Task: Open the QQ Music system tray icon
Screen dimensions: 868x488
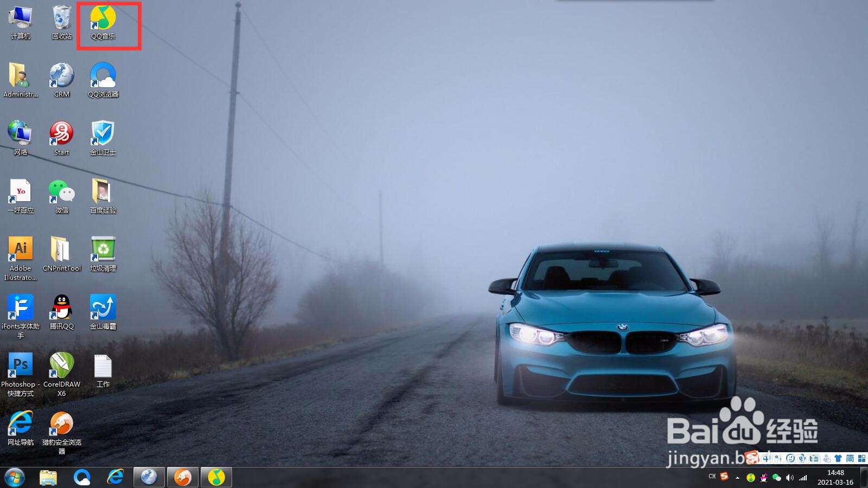Action: 751,478
